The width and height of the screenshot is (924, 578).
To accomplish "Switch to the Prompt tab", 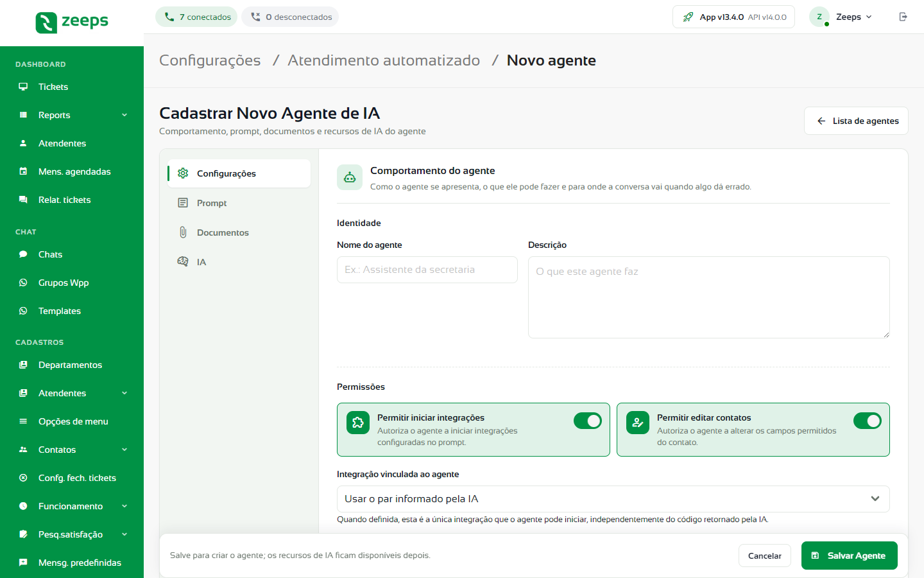I will click(x=239, y=203).
